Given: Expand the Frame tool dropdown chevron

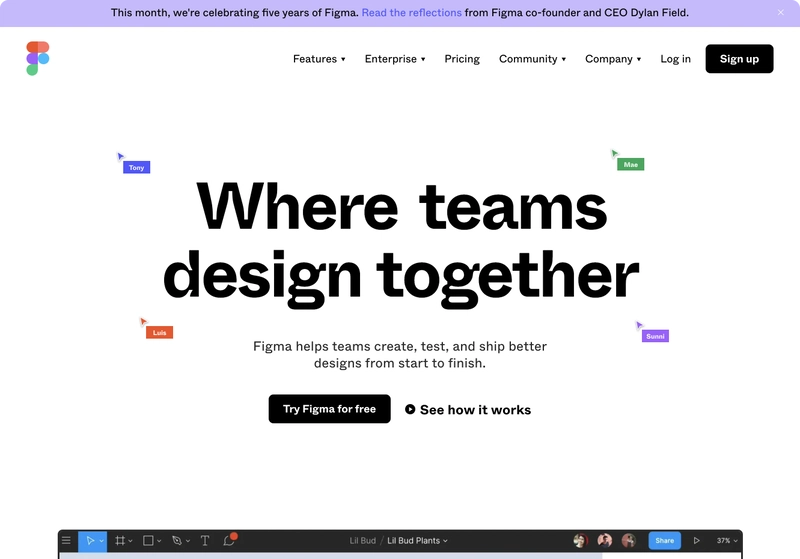Looking at the screenshot, I should (131, 541).
